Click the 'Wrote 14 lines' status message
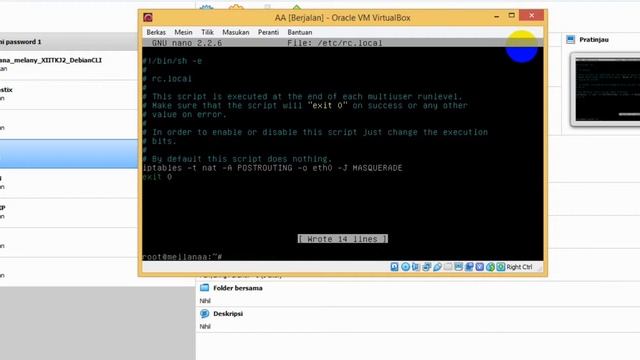Image resolution: width=640 pixels, height=360 pixels. pyautogui.click(x=342, y=239)
